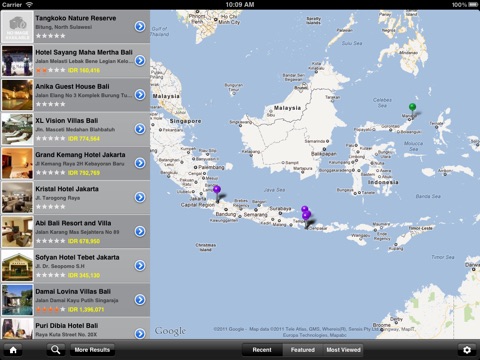This screenshot has height=360, width=480.
Task: Select the Singapore label on the map
Action: [x=185, y=121]
